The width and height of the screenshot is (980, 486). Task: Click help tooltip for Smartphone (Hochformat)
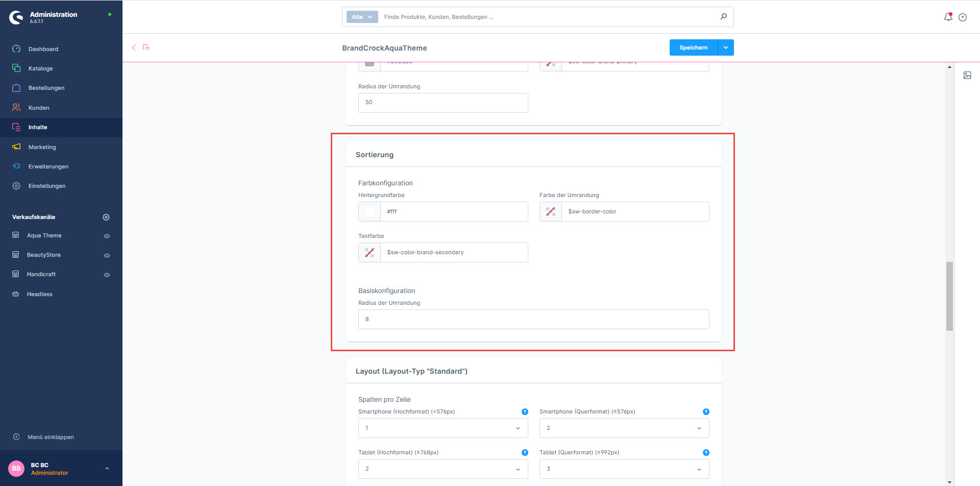(x=525, y=412)
